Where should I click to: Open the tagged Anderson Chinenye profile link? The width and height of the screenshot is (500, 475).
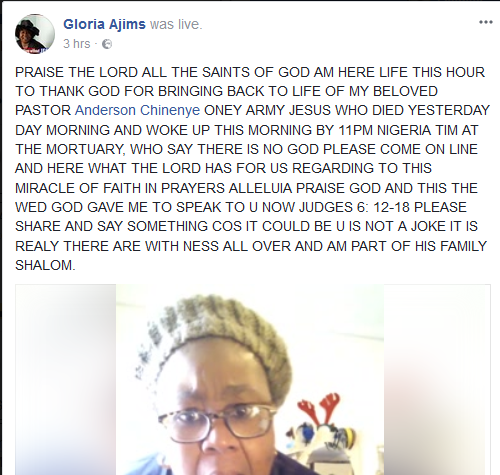(x=137, y=110)
